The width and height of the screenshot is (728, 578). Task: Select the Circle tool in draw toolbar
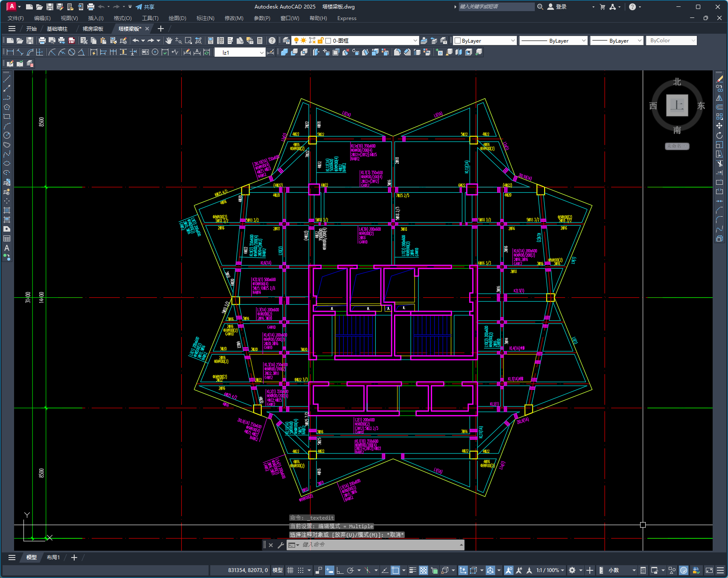tap(7, 135)
